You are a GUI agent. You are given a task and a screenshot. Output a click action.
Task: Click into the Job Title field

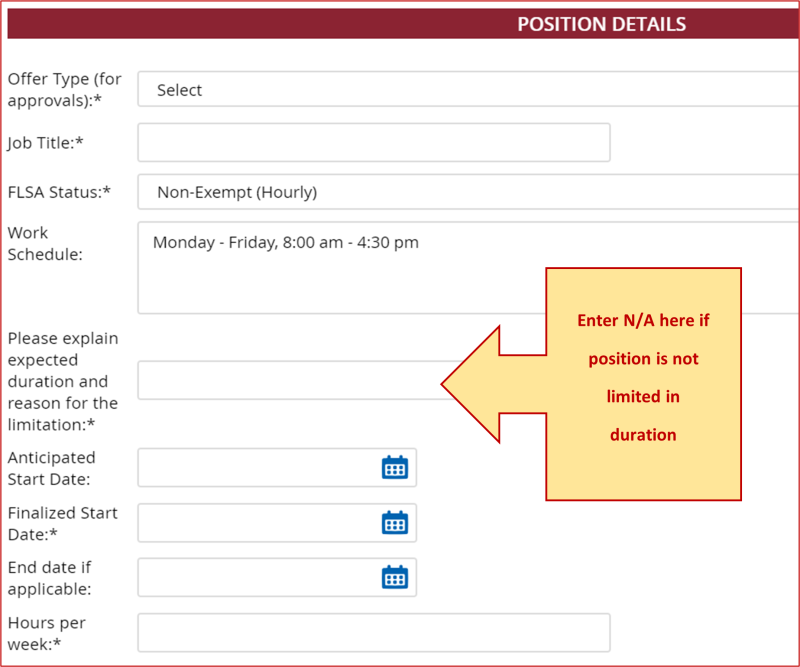click(373, 142)
